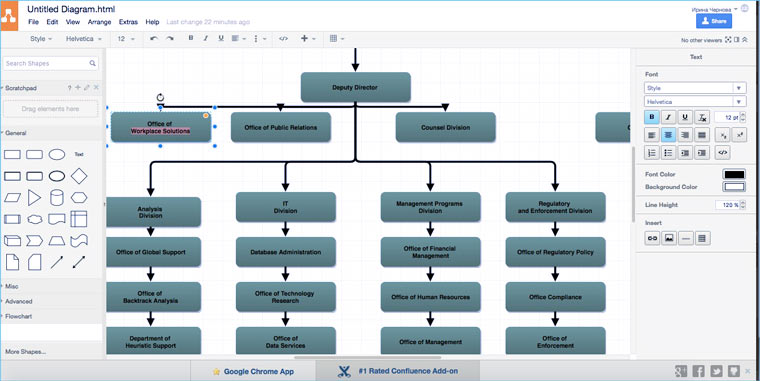760x381 pixels.
Task: Select the ellipse shape in General palette
Action: coord(57,155)
